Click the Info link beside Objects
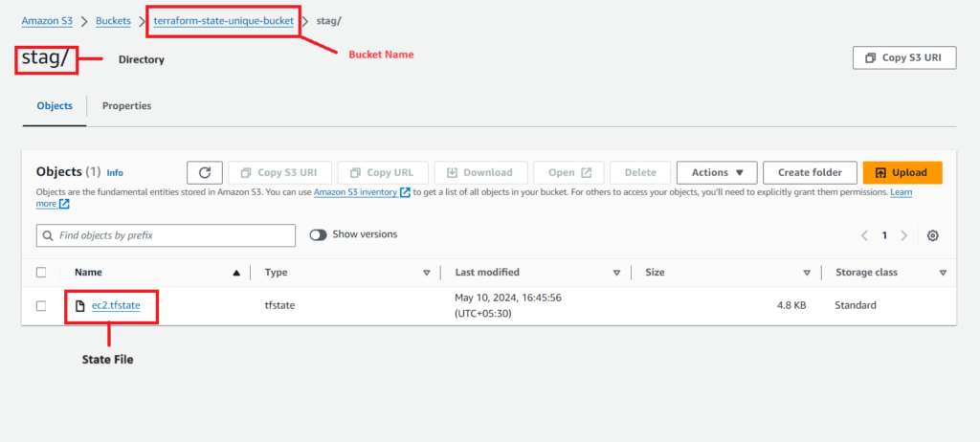This screenshot has height=442, width=980. [115, 172]
